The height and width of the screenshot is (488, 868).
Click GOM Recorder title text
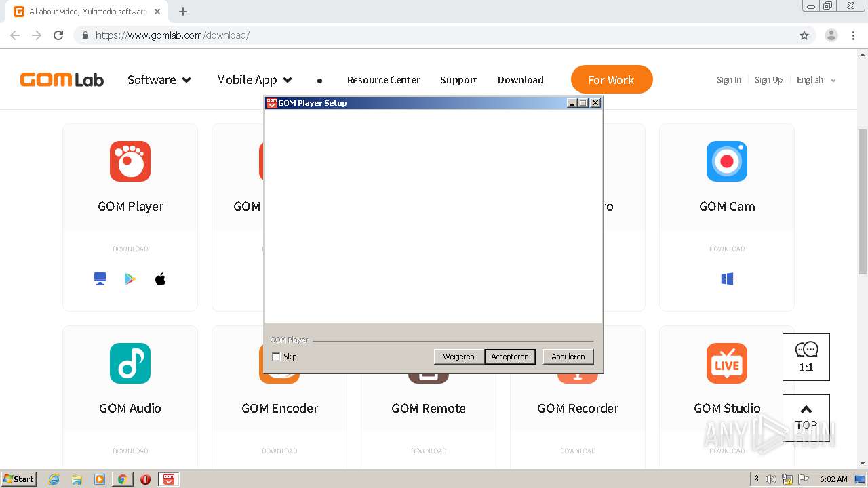coord(578,408)
